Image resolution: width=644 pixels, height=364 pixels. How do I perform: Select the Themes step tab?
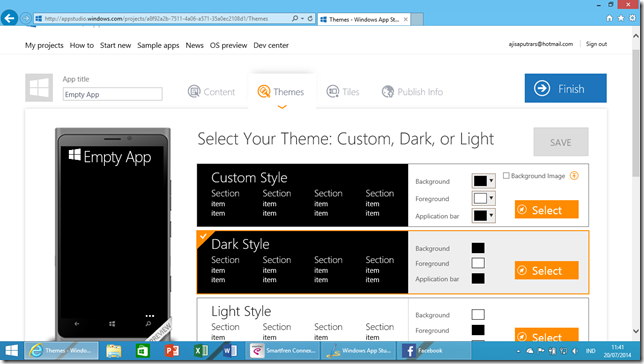coord(281,92)
